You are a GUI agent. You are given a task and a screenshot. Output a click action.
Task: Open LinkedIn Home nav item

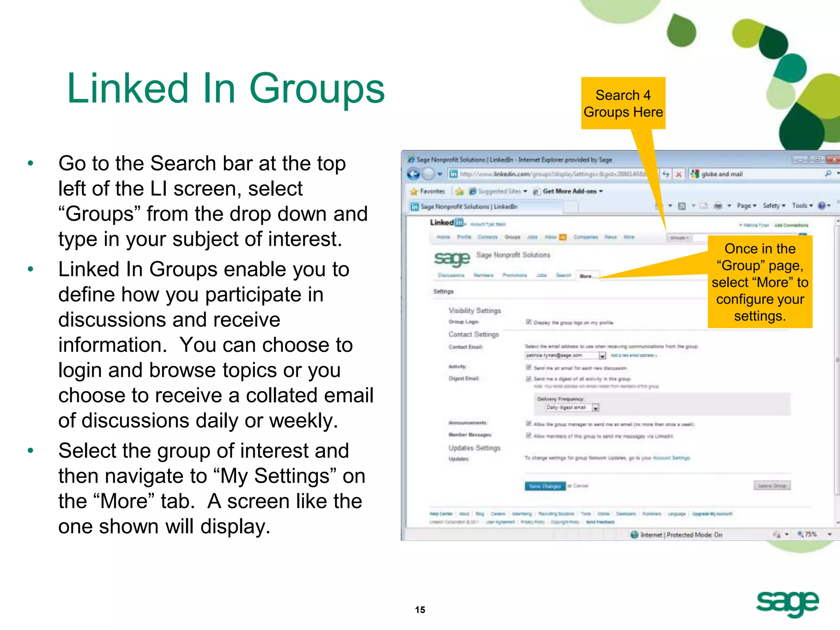(443, 237)
